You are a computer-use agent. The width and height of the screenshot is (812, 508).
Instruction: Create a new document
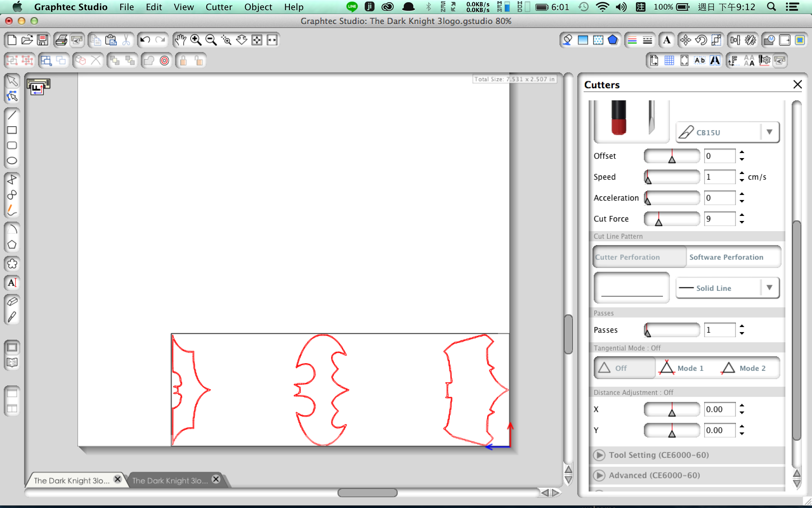click(x=12, y=40)
